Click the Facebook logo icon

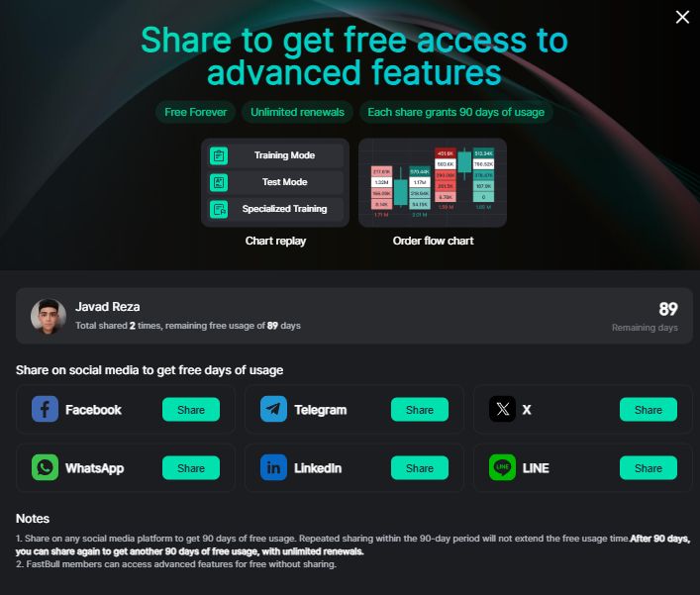click(x=45, y=409)
